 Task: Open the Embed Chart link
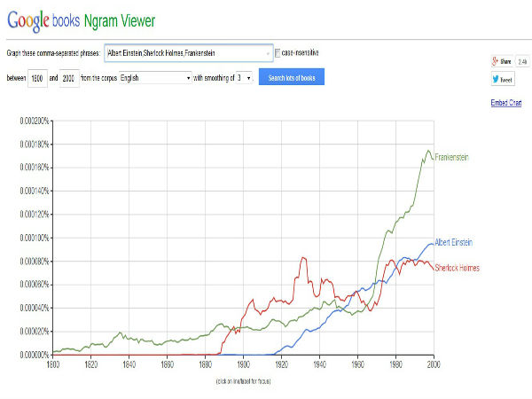tap(506, 104)
